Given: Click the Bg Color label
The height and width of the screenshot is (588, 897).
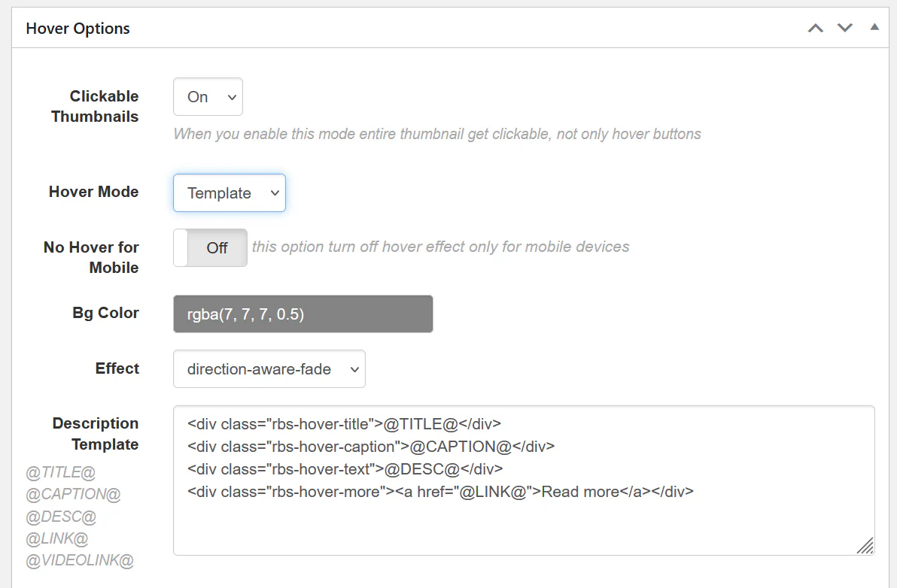Looking at the screenshot, I should click(x=106, y=313).
